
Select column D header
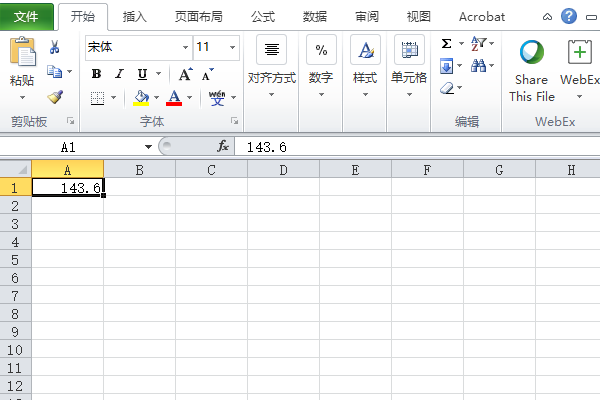(x=283, y=169)
